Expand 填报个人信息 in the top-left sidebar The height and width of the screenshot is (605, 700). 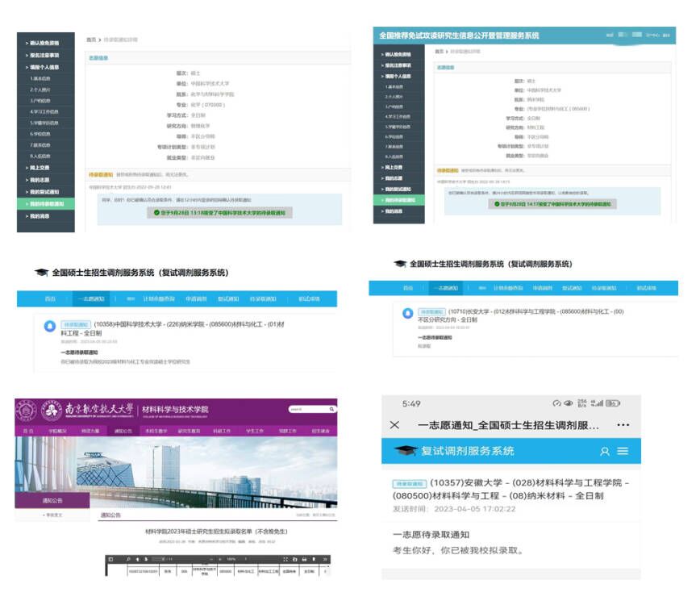point(45,66)
